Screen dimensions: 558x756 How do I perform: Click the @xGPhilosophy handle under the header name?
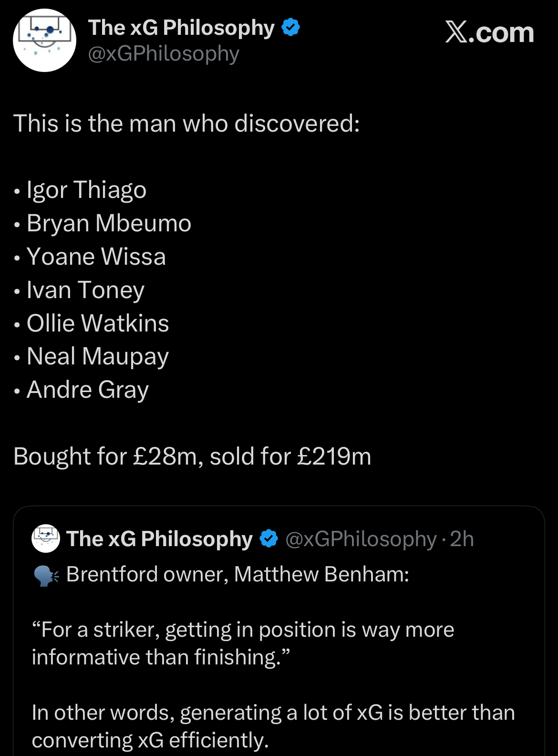pyautogui.click(x=164, y=54)
